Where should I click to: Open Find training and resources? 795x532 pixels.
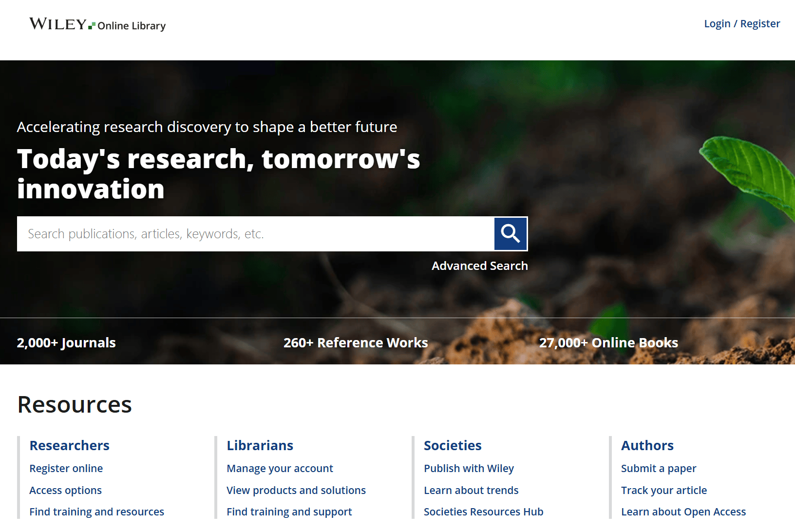click(96, 512)
